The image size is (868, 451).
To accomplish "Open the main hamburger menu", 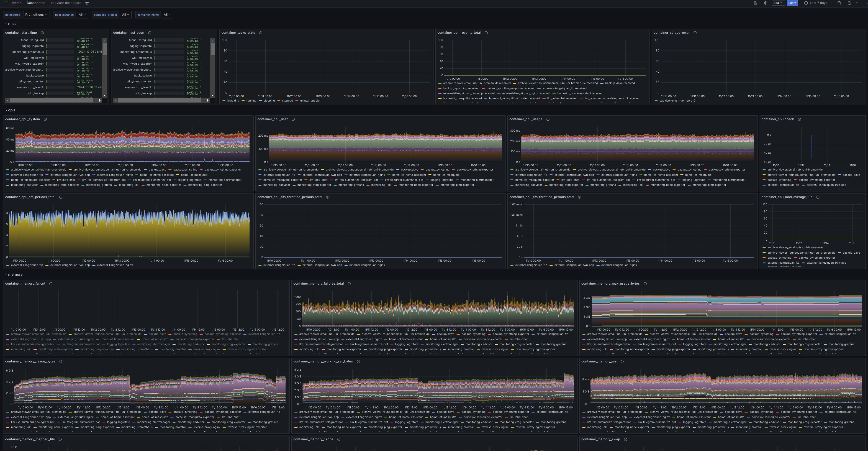I will (x=6, y=3).
